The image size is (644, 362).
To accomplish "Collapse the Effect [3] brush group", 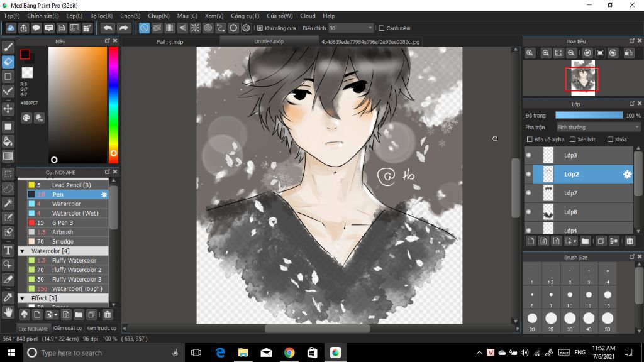I will point(22,298).
